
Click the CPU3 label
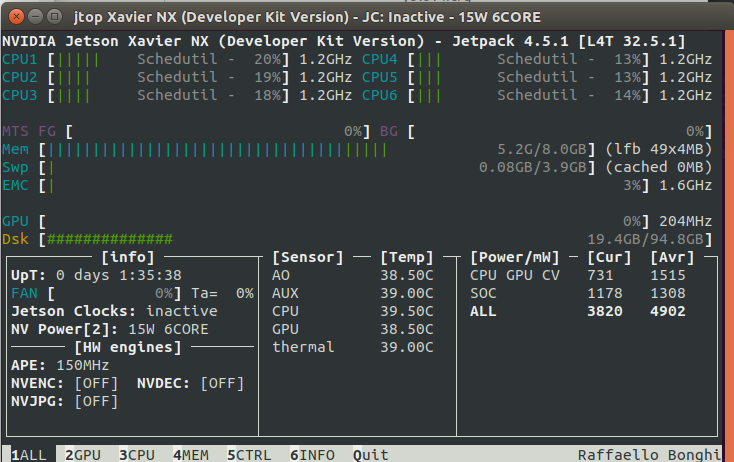click(20, 95)
